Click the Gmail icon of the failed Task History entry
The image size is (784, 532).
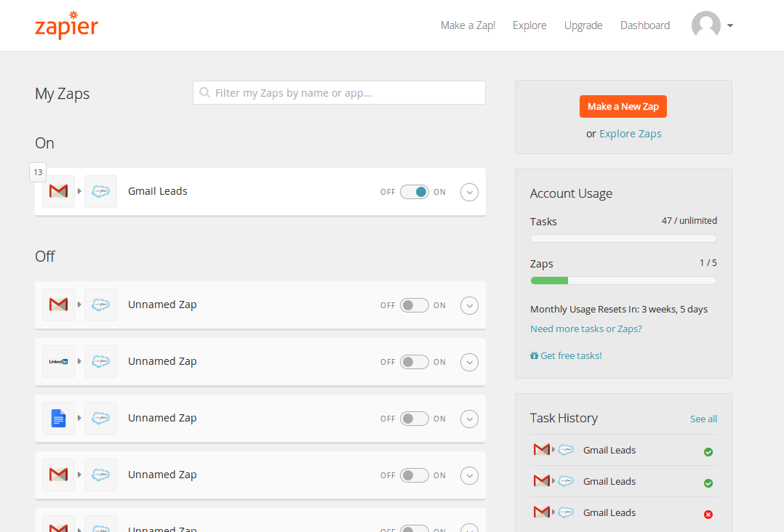(x=542, y=512)
